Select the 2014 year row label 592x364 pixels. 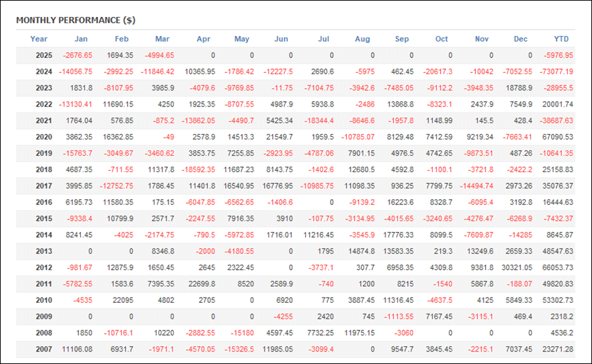pos(44,235)
